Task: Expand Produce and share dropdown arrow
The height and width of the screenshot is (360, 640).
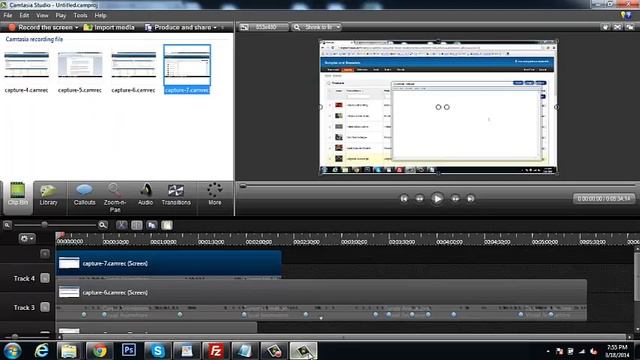Action: pos(215,27)
